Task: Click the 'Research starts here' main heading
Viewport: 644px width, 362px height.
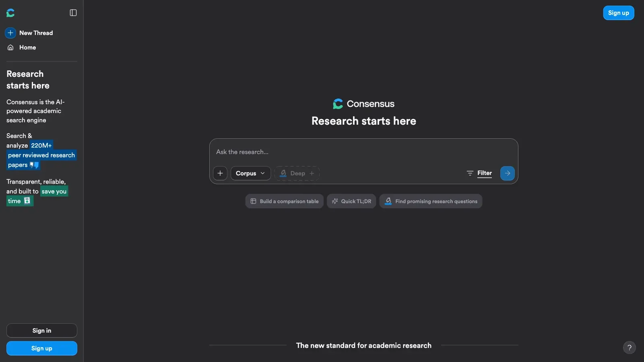Action: tap(363, 121)
